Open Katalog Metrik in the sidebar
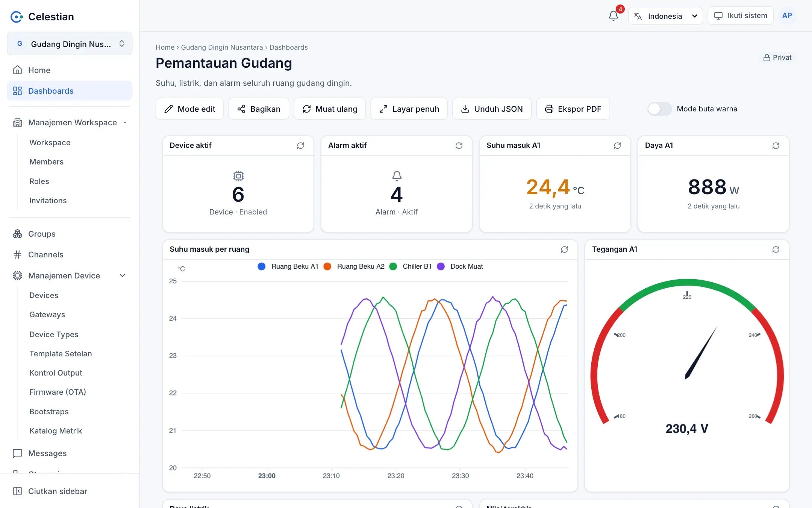This screenshot has width=812, height=508. (x=56, y=431)
